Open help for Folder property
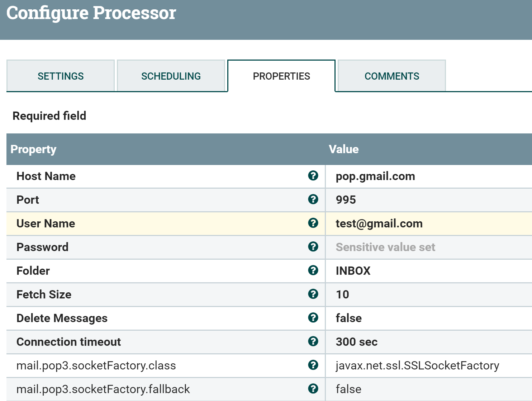 pyautogui.click(x=314, y=270)
